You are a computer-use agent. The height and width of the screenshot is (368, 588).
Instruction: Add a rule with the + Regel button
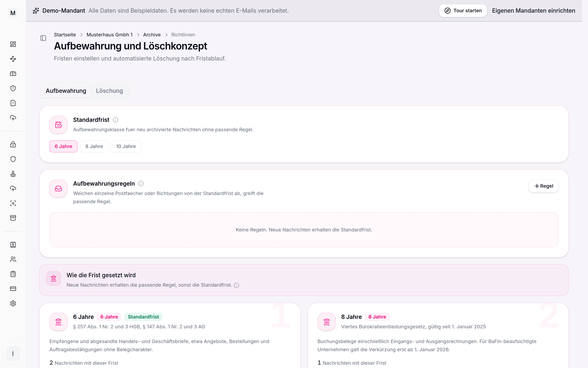pyautogui.click(x=543, y=186)
